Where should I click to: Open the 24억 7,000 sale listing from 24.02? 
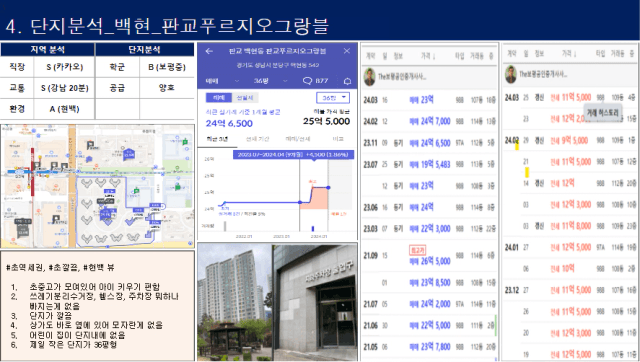(x=430, y=121)
